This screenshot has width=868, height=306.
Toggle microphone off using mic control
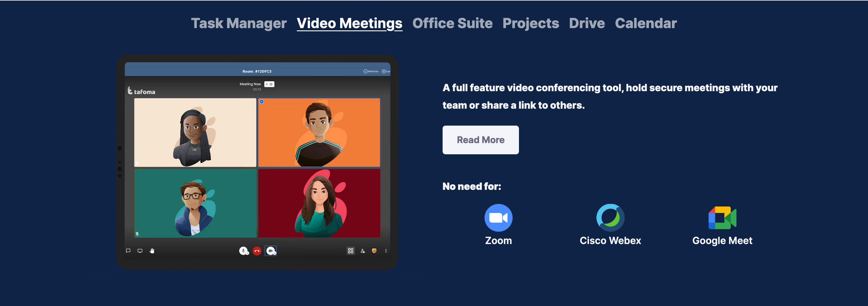pyautogui.click(x=243, y=250)
